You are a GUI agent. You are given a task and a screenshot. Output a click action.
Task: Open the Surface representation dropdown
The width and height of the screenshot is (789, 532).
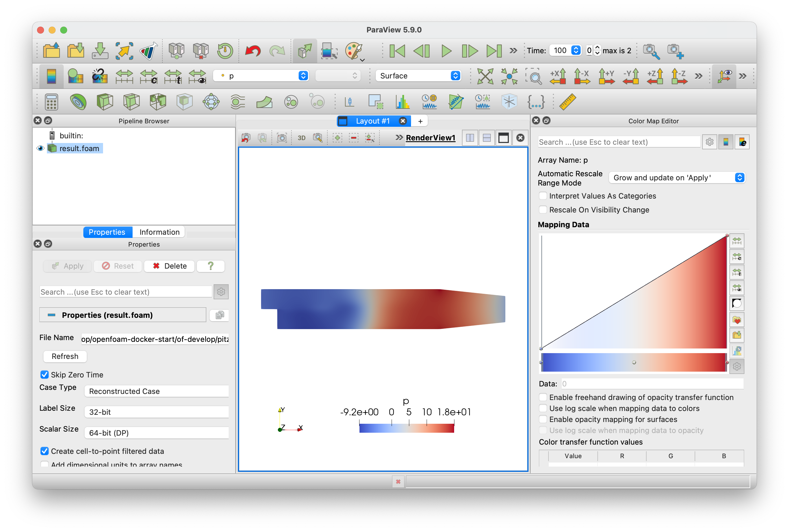418,76
